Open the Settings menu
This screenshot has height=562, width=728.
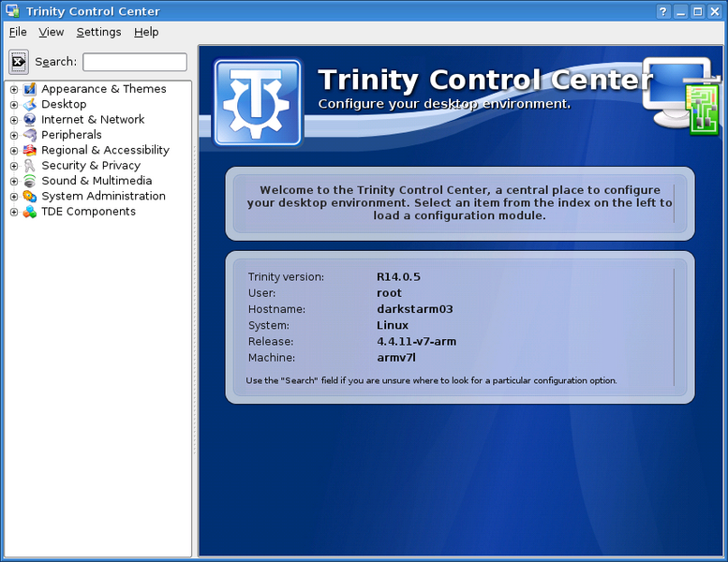[98, 32]
